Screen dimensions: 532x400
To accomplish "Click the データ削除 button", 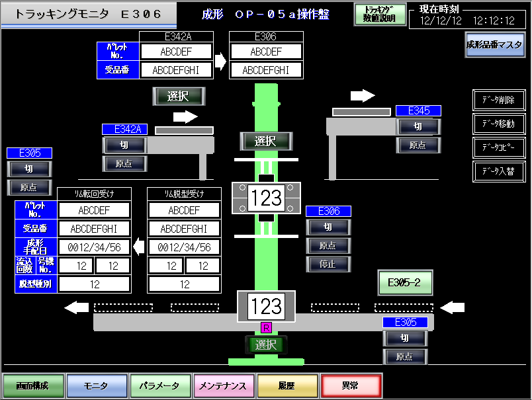I will coord(498,100).
